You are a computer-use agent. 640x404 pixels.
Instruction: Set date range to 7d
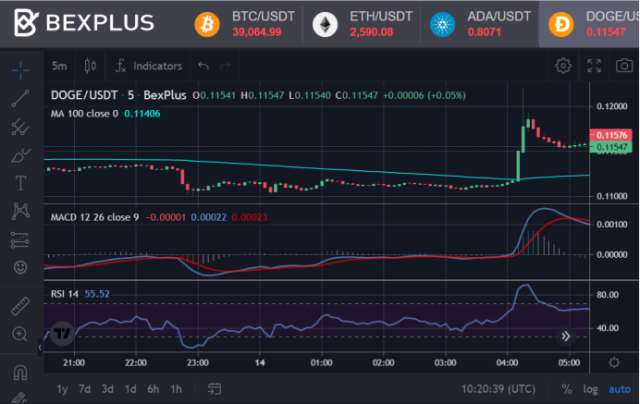pyautogui.click(x=87, y=389)
